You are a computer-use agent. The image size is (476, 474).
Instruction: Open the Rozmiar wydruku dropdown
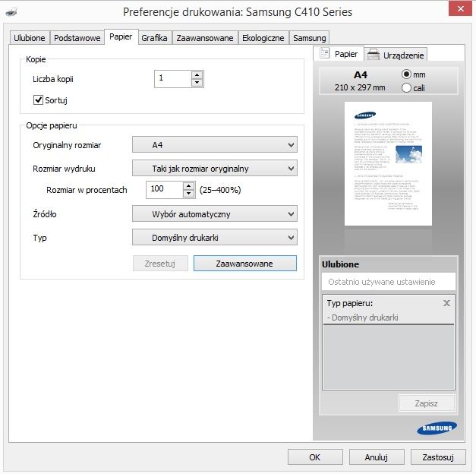click(215, 169)
